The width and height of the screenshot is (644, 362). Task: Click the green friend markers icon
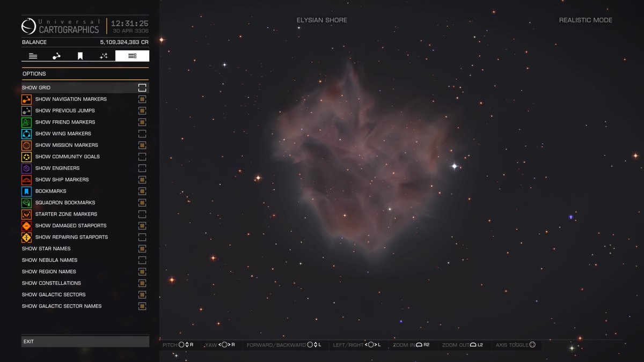tap(26, 122)
